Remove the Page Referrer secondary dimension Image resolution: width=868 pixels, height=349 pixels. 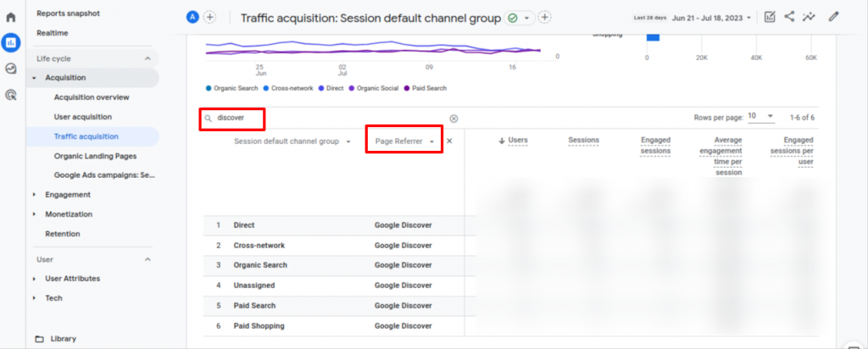pos(449,141)
